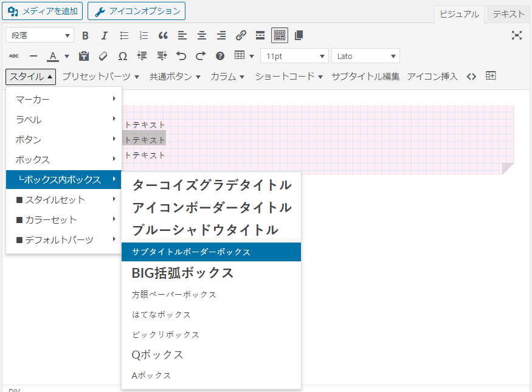Viewport: 532px width, 392px height.
Task: Open keyboard shortcuts help icon
Action: coord(220,56)
